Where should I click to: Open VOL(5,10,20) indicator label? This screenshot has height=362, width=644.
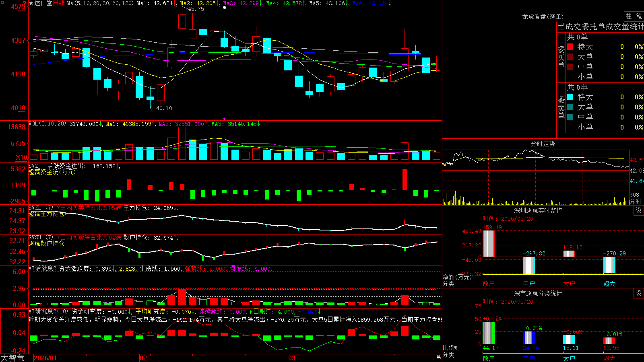coord(47,124)
